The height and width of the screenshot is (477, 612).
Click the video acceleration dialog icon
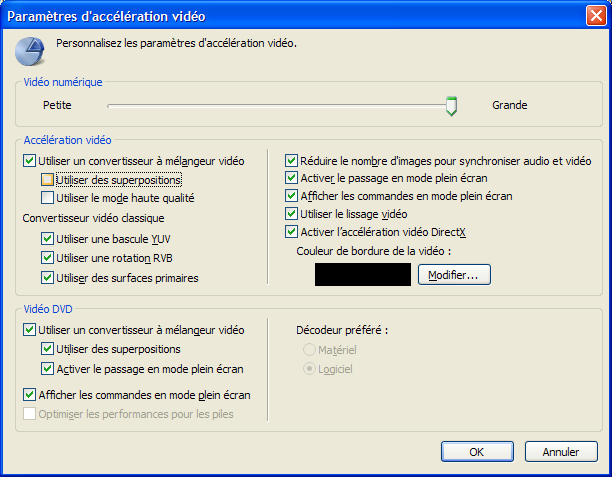[x=30, y=52]
